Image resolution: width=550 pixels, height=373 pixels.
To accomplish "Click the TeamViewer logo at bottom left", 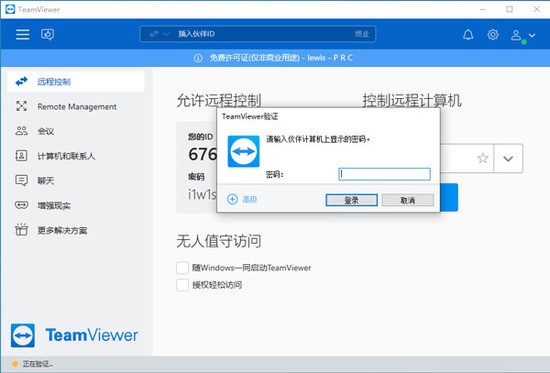I will tap(74, 335).
